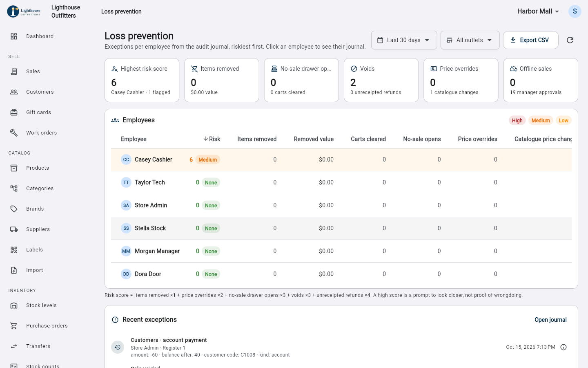Click the info icon beside Oct 15 timestamp
This screenshot has height=368, width=588.
pos(563,347)
